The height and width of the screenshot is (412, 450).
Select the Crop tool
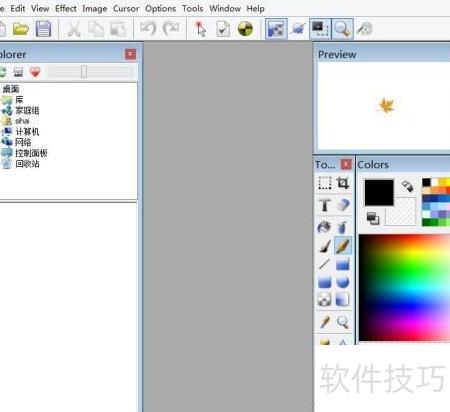[x=342, y=183]
